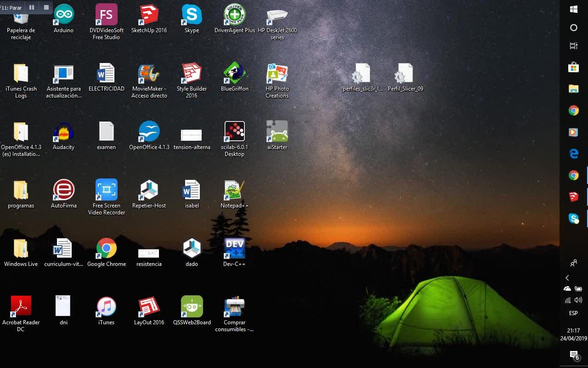
Task: Click the Repetier-Host shortcut
Action: click(149, 194)
